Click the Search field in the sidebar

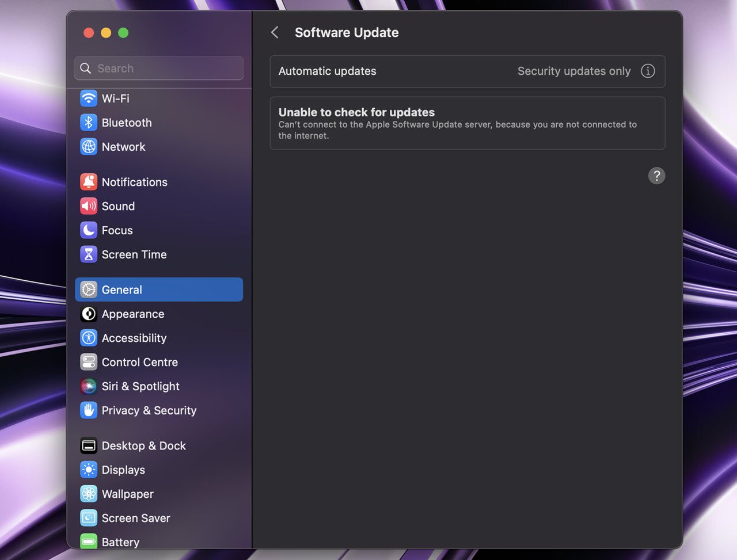click(x=158, y=68)
